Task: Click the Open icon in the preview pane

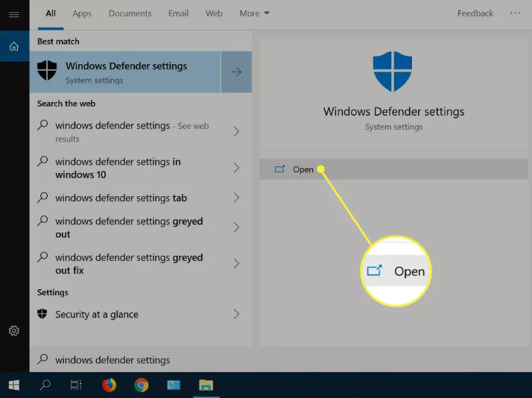Action: [279, 168]
